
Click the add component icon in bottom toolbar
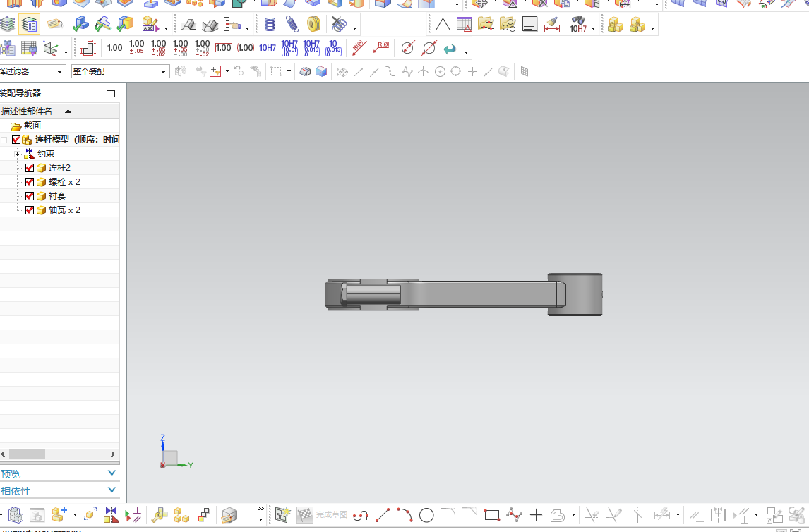[x=59, y=514]
